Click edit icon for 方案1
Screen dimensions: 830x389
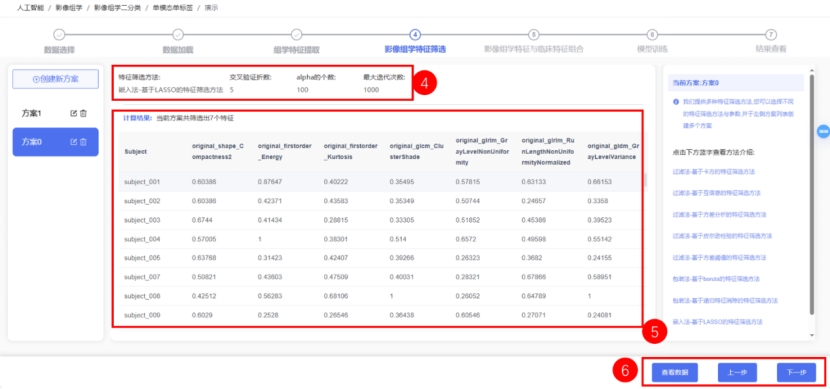tap(74, 113)
